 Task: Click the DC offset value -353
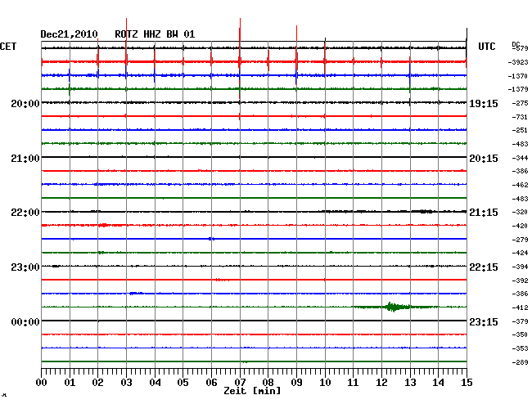[x=520, y=348]
